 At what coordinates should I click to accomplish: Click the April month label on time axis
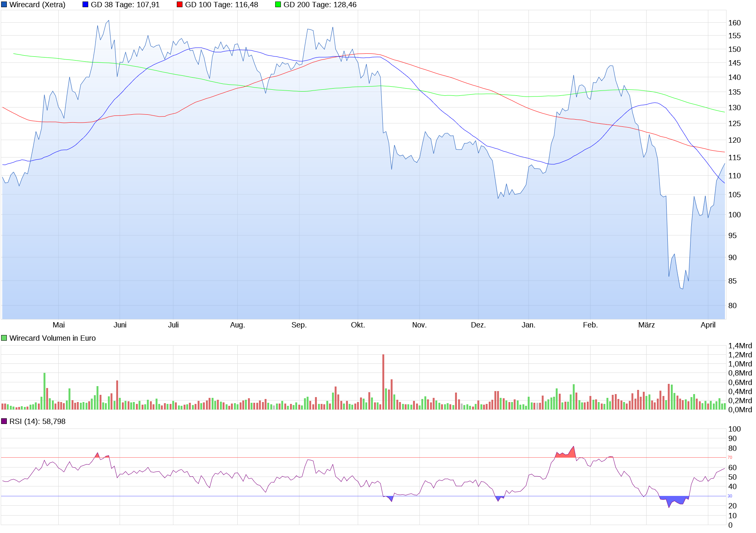coord(708,325)
